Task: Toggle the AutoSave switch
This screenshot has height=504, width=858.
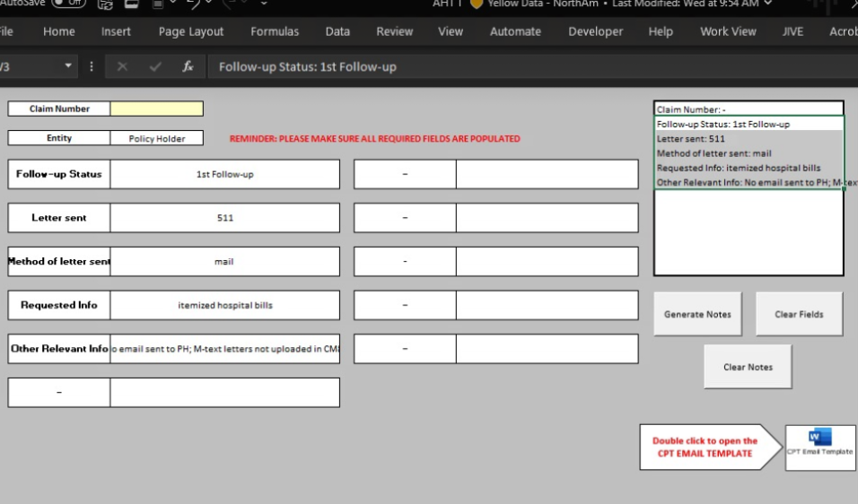Action: (x=68, y=3)
